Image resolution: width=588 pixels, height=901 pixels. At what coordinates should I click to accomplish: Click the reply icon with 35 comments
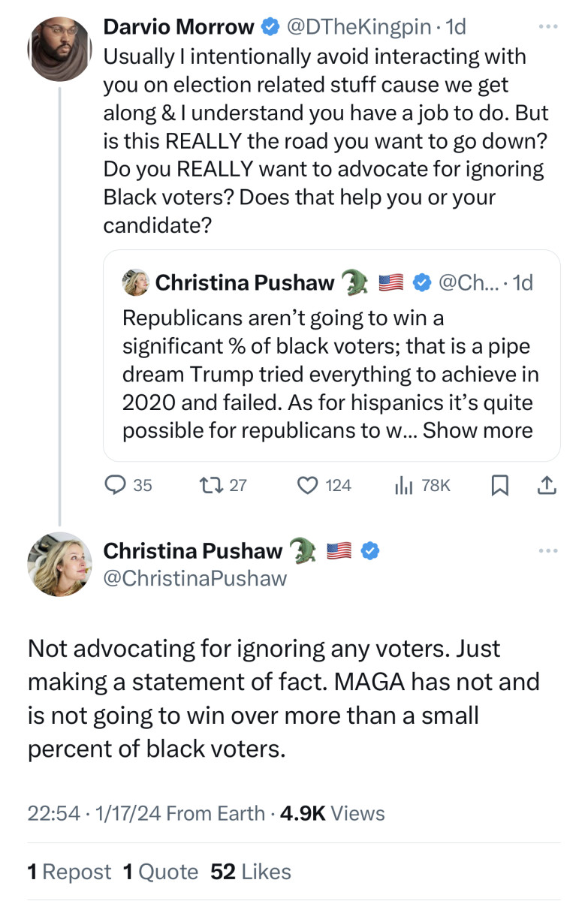point(115,486)
